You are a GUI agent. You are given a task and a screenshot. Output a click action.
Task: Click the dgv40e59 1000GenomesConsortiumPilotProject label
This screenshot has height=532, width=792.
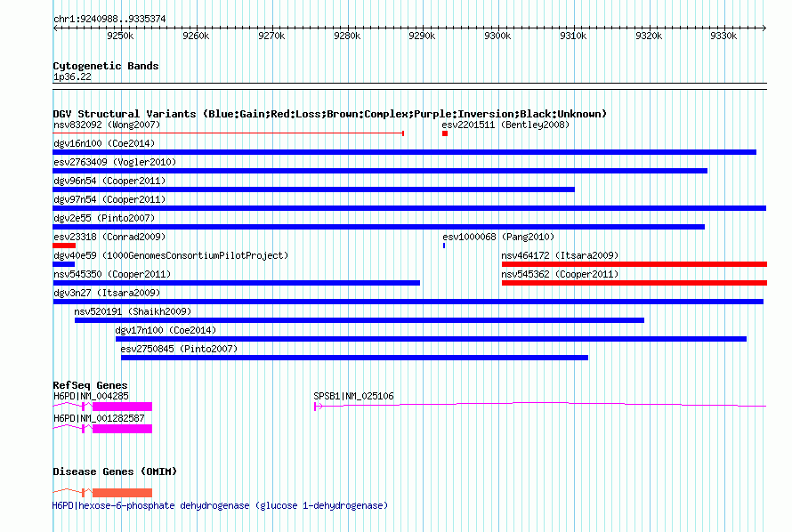pyautogui.click(x=171, y=255)
